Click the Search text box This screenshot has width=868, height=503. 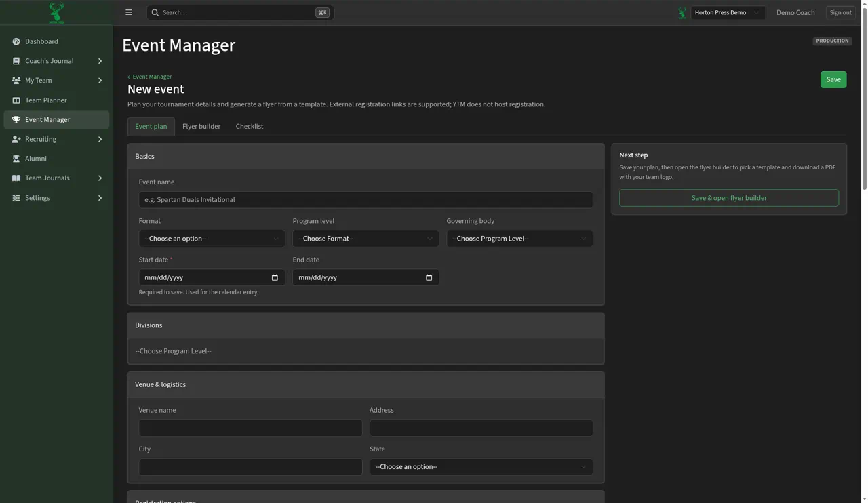coord(240,12)
